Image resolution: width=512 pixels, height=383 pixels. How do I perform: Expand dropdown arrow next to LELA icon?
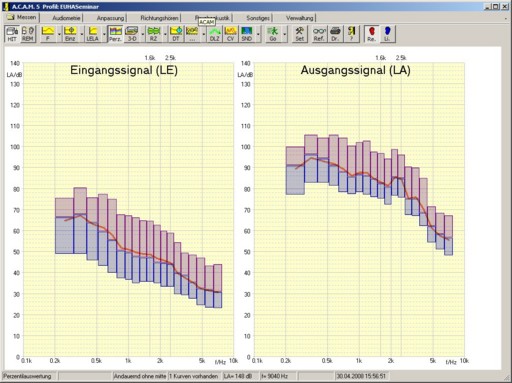point(104,34)
